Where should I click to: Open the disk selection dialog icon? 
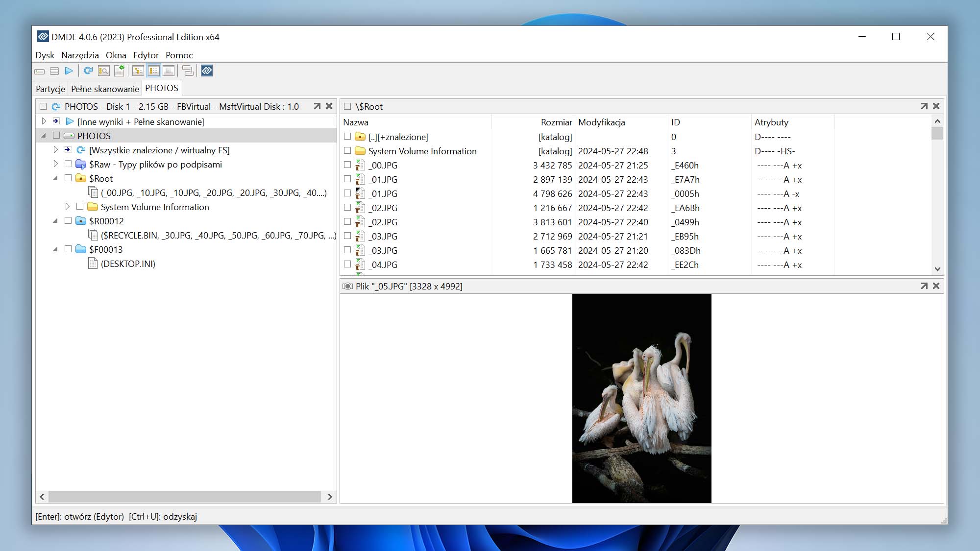click(40, 71)
